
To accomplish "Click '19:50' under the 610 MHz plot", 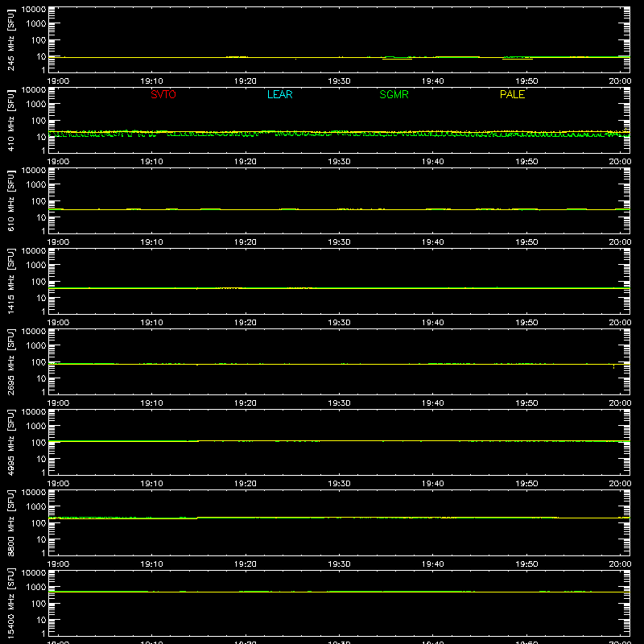I will [526, 242].
